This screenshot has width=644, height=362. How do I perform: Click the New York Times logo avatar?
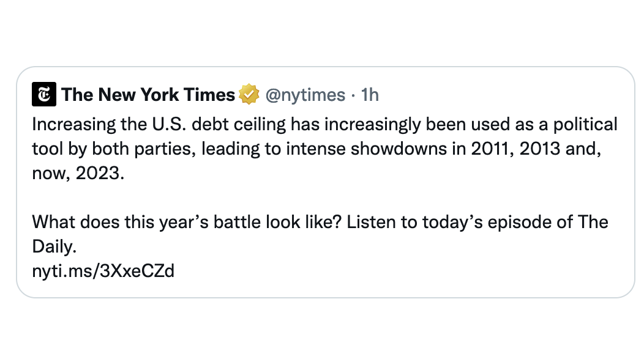click(44, 95)
